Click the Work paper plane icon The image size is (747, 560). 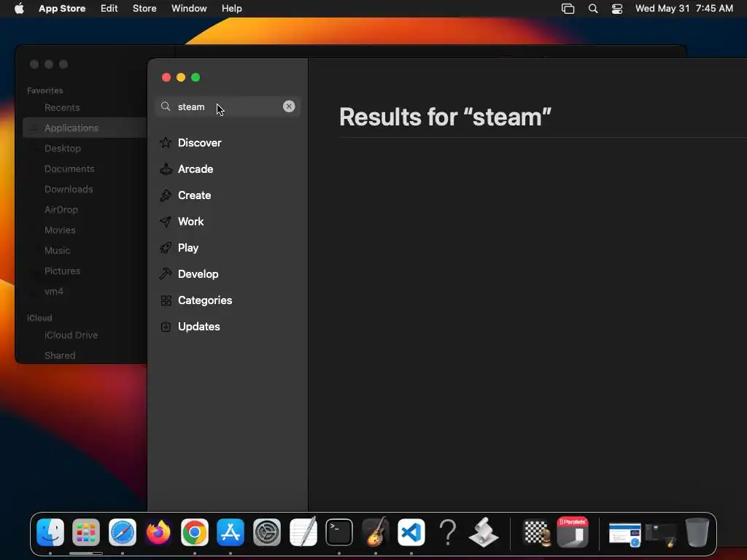[x=166, y=222]
